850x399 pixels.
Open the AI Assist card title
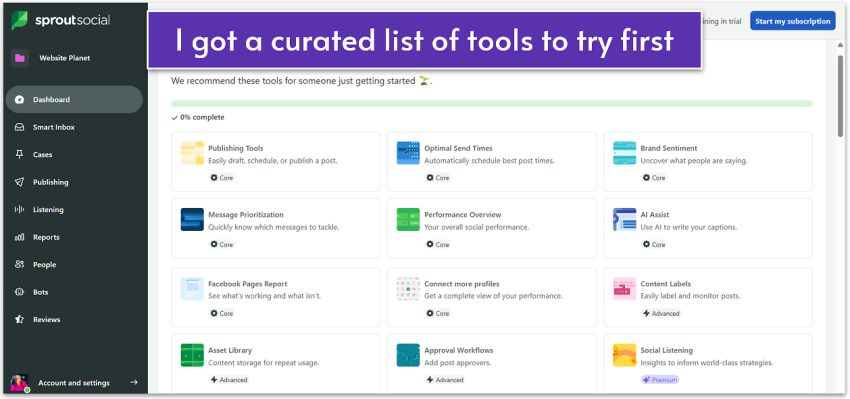click(x=655, y=215)
